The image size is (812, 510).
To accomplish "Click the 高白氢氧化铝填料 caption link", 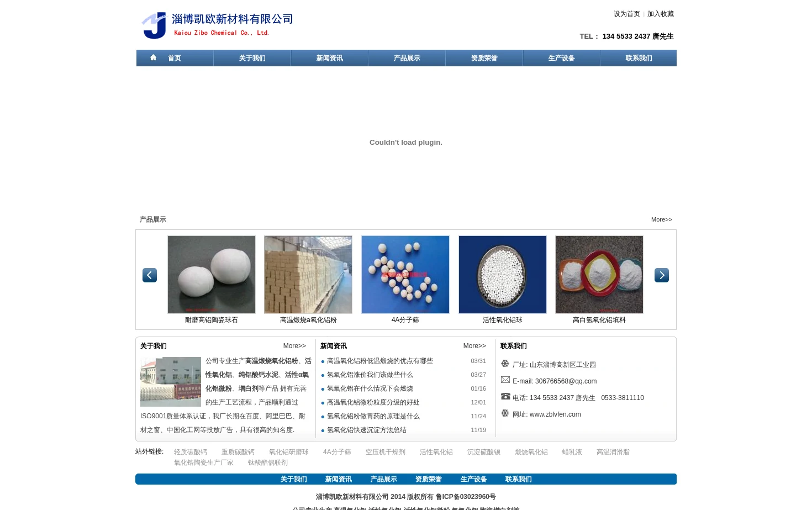I will click(x=599, y=320).
